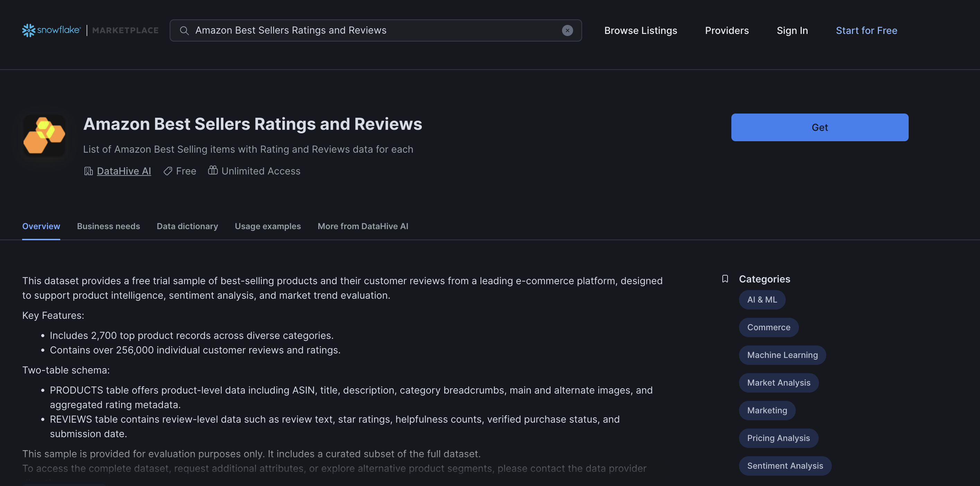Click the MARKETPLACE wordmark in the header
Screen dimensions: 980x486
pyautogui.click(x=125, y=30)
